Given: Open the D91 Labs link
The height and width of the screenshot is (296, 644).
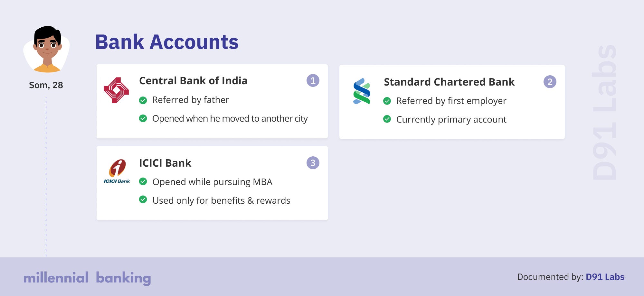Looking at the screenshot, I should point(605,277).
